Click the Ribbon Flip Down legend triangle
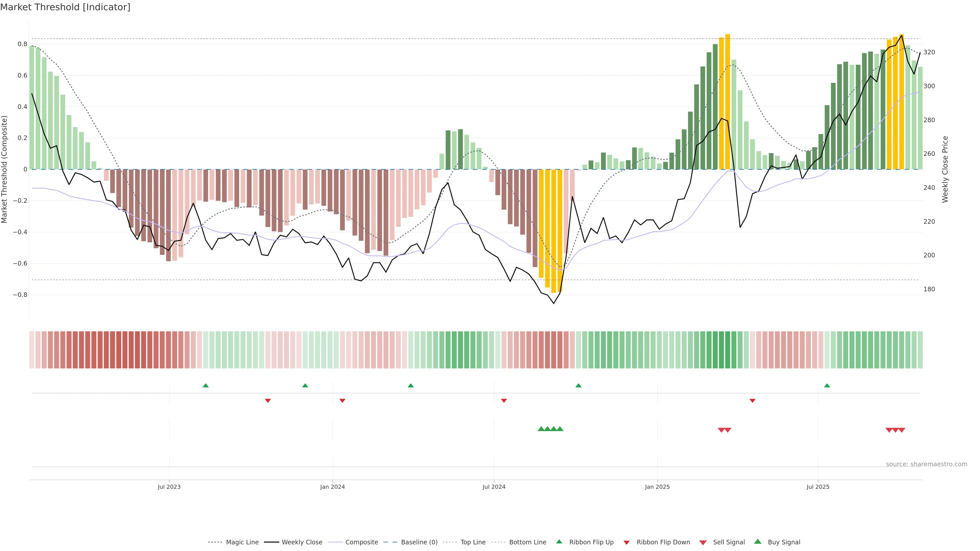980x551 pixels. pyautogui.click(x=627, y=542)
